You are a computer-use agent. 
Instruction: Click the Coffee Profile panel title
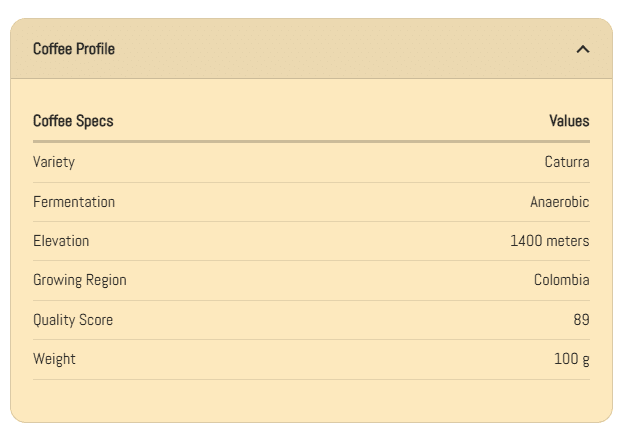click(x=74, y=49)
